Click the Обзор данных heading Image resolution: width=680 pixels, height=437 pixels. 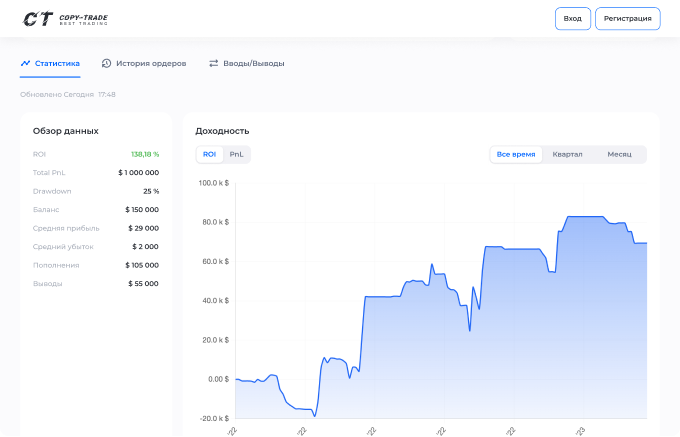(66, 131)
